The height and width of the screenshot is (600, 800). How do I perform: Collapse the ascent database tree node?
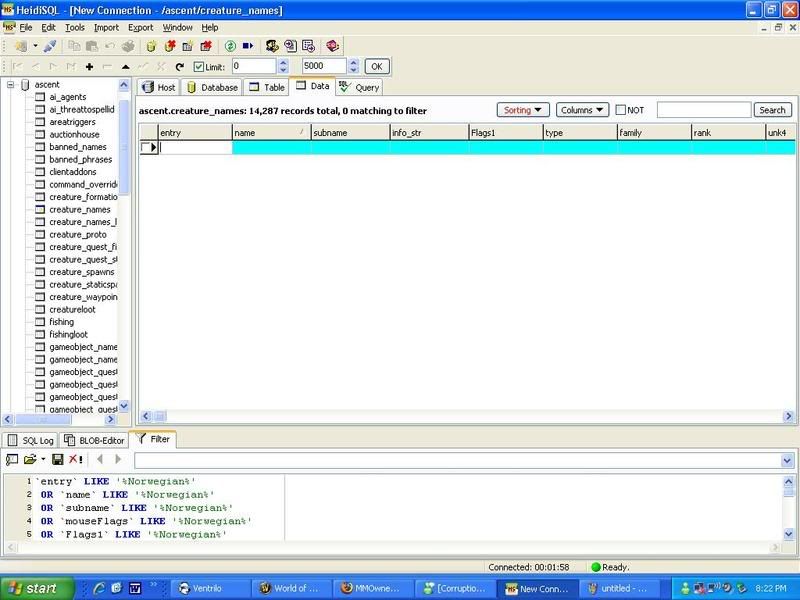pos(10,85)
